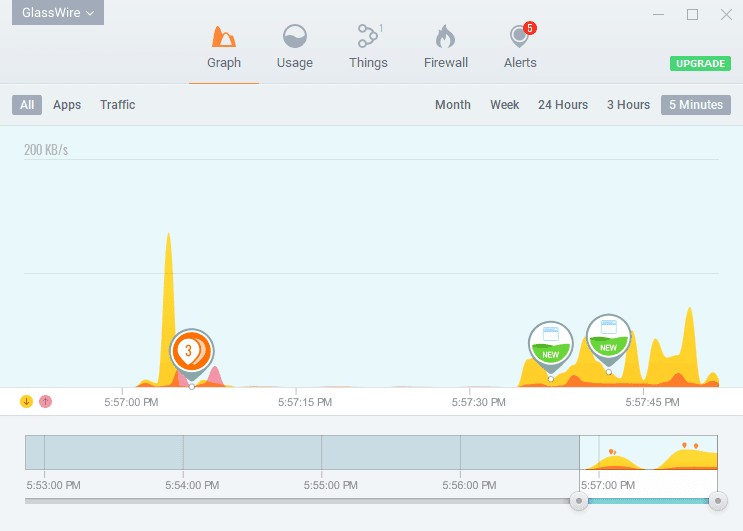
Task: Toggle the yellow download traffic indicator
Action: [x=27, y=401]
